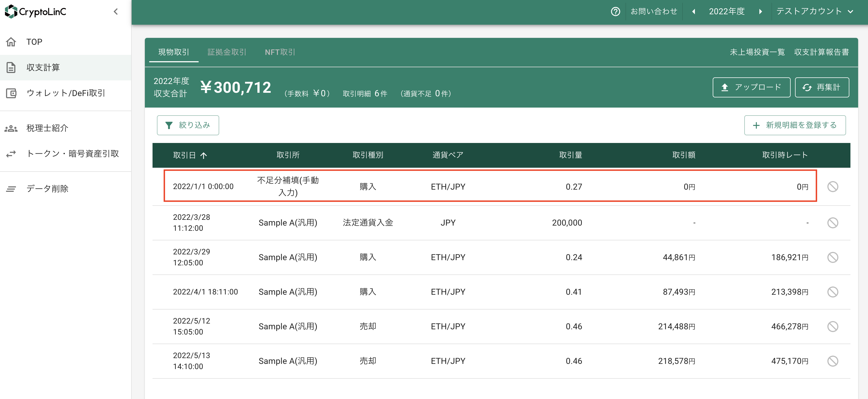Open トークン・暗号資産引取 menu item
This screenshot has width=868, height=399.
pyautogui.click(x=65, y=154)
